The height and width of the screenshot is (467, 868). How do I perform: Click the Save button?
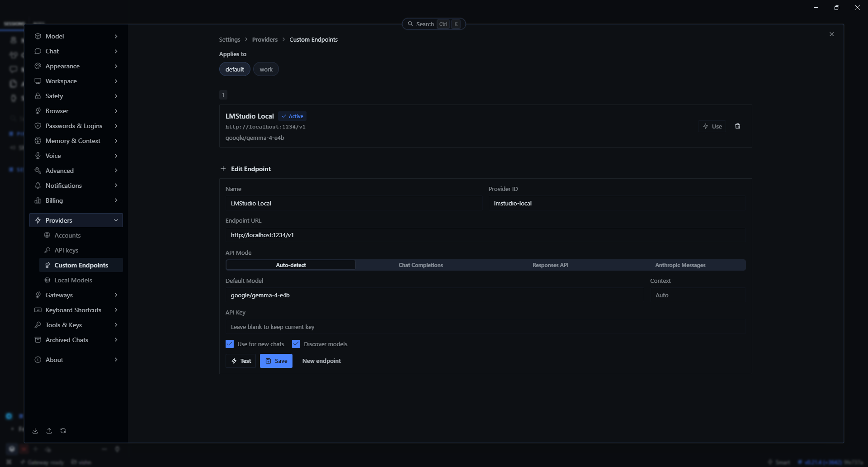point(276,361)
